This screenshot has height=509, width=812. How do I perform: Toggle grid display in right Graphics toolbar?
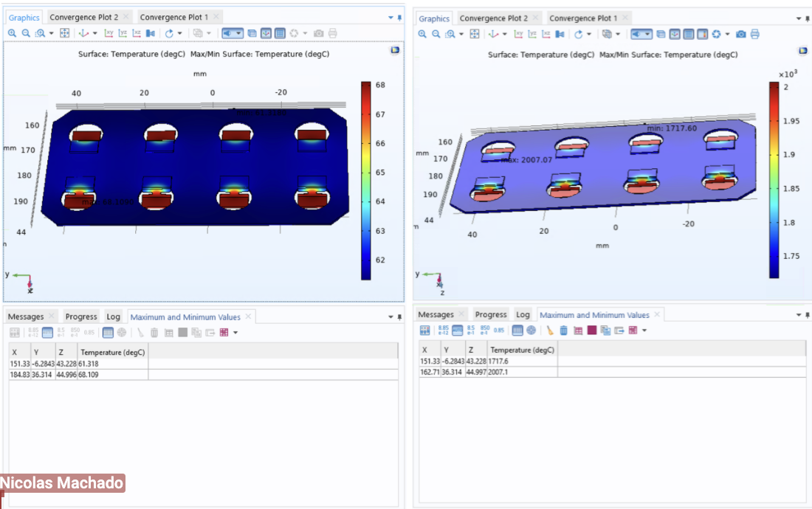(x=688, y=34)
